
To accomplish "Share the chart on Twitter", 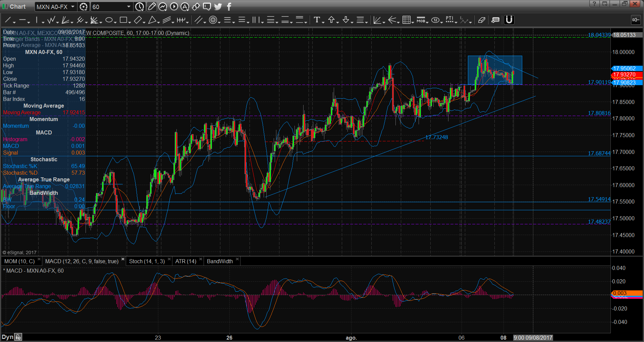I will [x=218, y=7].
